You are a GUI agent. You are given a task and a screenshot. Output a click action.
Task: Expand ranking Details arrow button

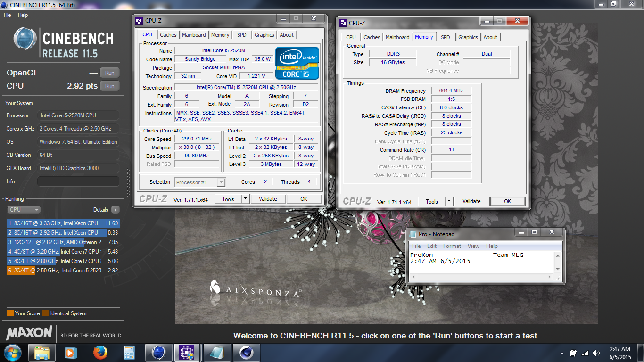coord(116,210)
